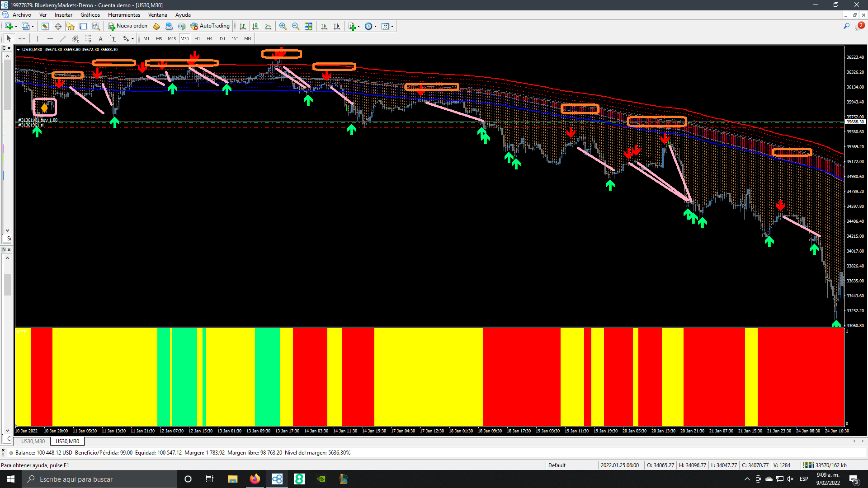Toggle chart auto scroll

[324, 26]
